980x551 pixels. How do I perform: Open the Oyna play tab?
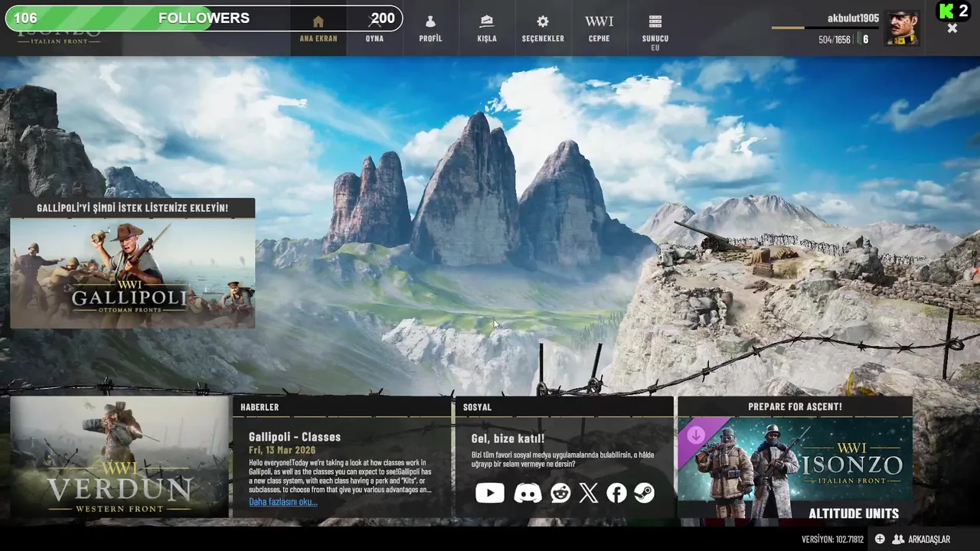coord(374,28)
